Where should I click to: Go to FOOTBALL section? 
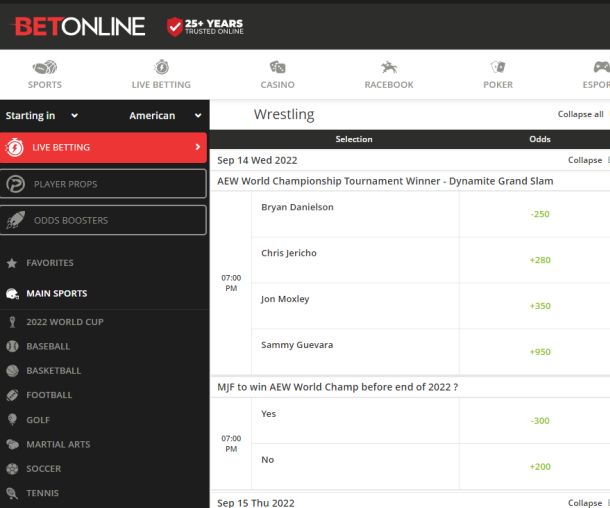(x=49, y=395)
